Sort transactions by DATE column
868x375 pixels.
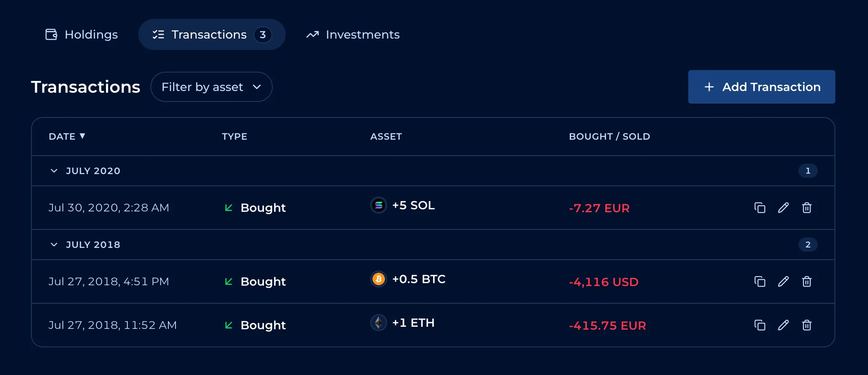click(x=67, y=136)
